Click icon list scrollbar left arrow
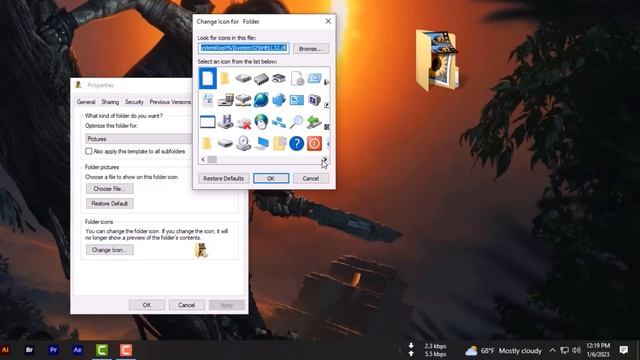Screen dimensions: 640x360 click(203, 160)
